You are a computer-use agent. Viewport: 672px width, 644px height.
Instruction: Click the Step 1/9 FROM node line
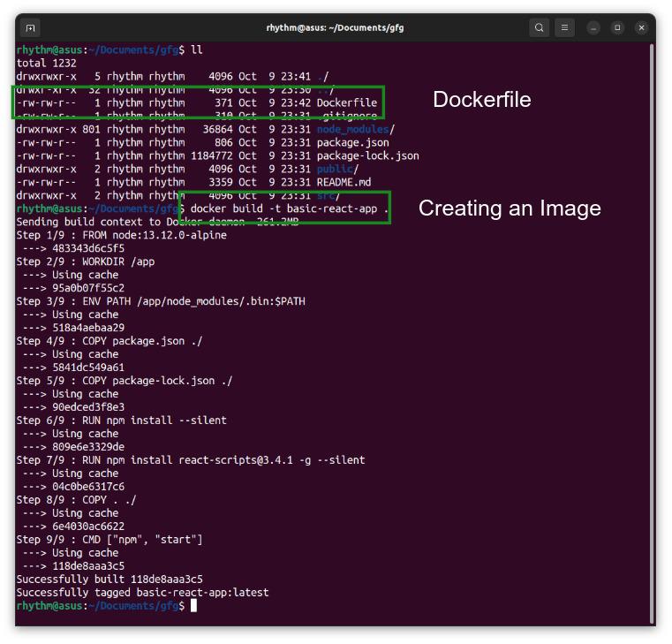coord(121,235)
